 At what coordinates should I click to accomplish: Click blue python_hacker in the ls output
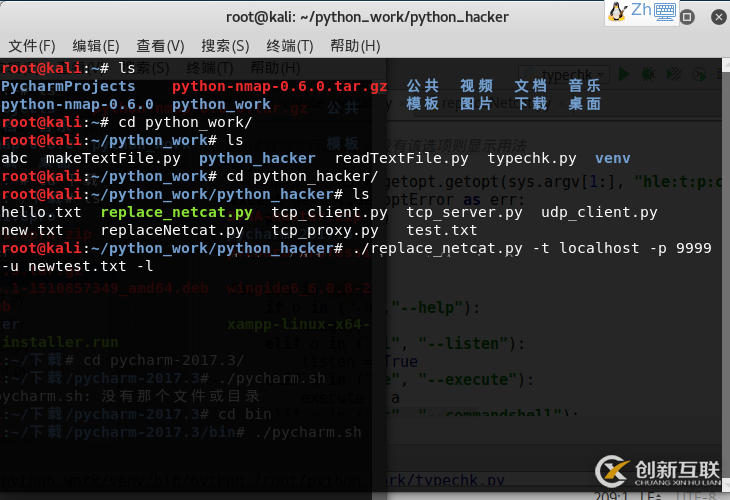[257, 159]
